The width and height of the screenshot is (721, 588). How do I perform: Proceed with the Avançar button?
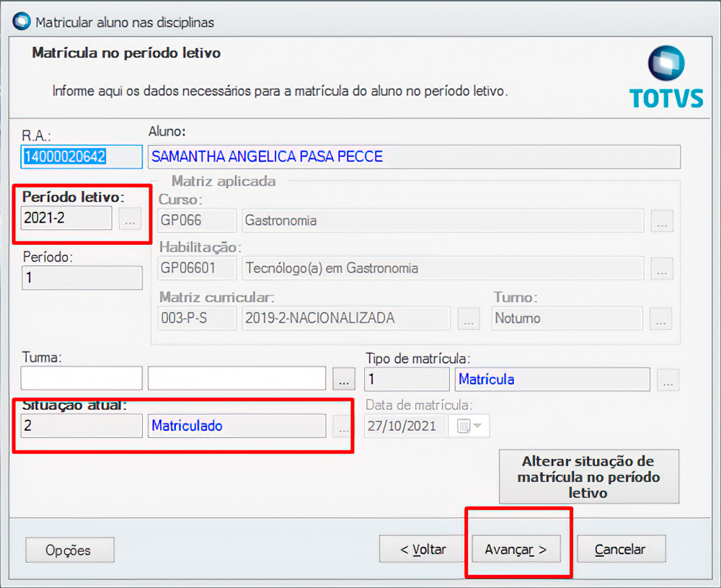[516, 549]
